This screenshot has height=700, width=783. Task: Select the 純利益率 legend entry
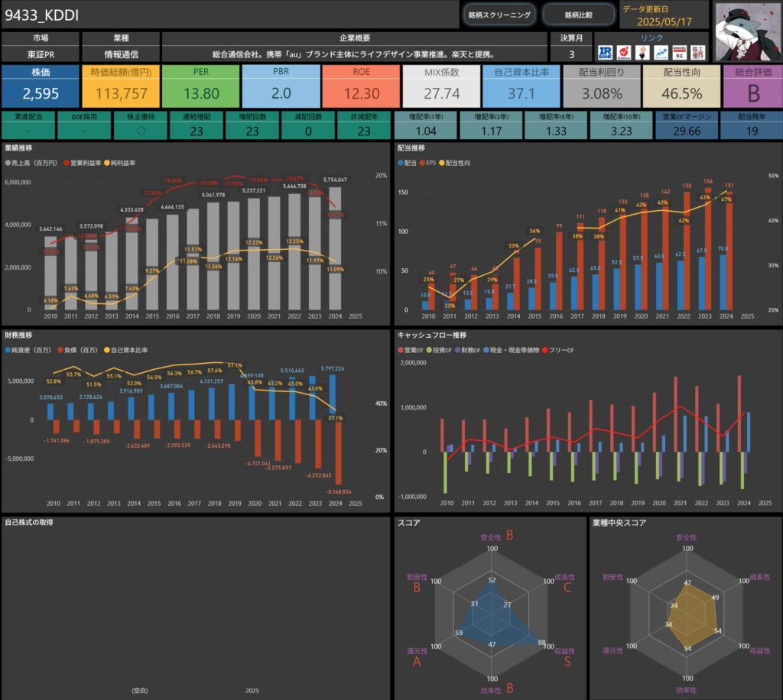tap(120, 163)
